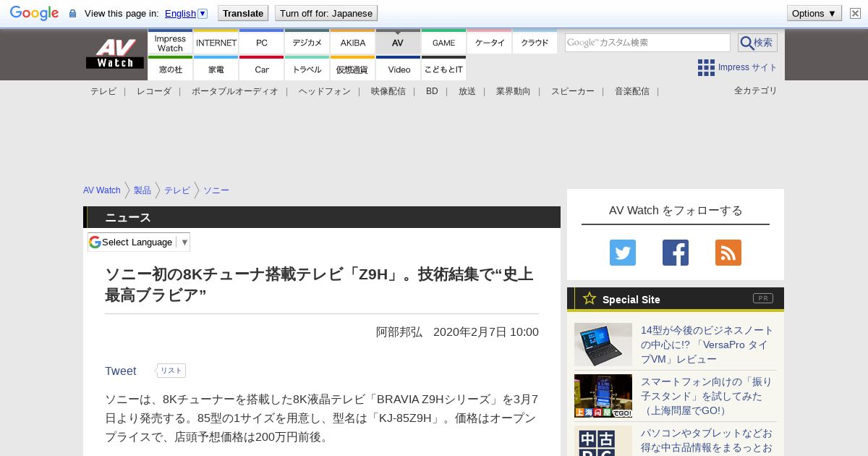Open the 窓の杜 tab

coord(170,69)
